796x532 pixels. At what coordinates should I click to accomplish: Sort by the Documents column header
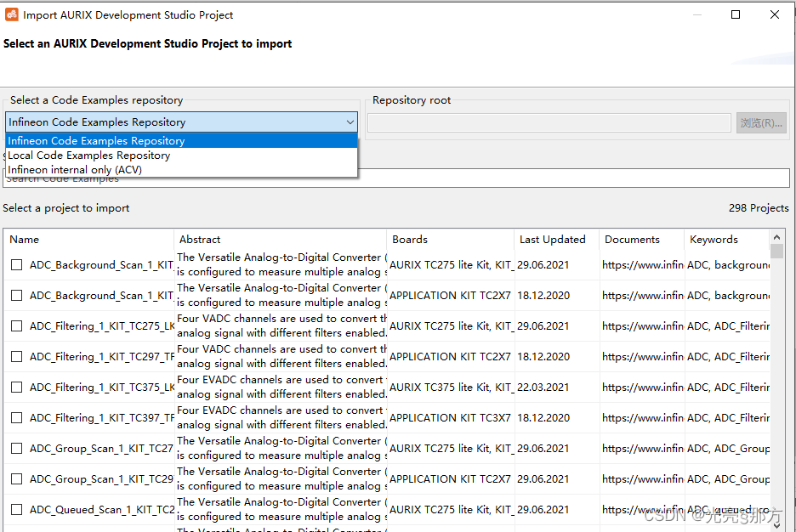click(x=642, y=240)
